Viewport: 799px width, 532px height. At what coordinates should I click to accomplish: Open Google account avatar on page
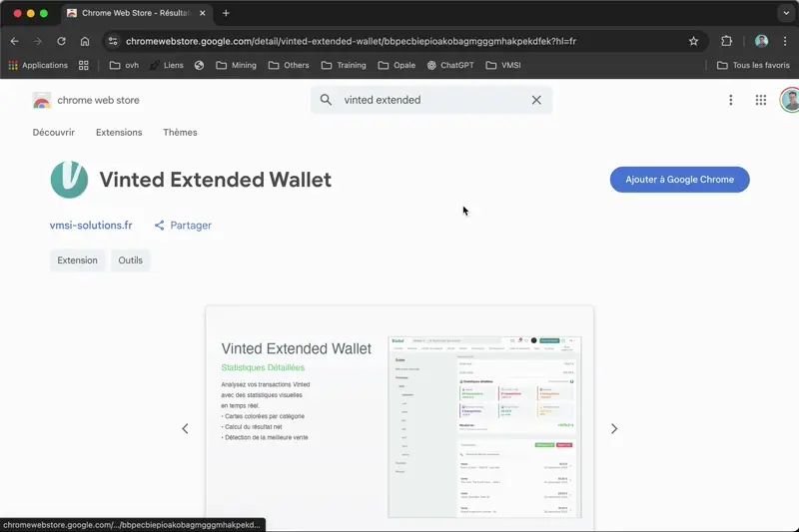click(790, 100)
